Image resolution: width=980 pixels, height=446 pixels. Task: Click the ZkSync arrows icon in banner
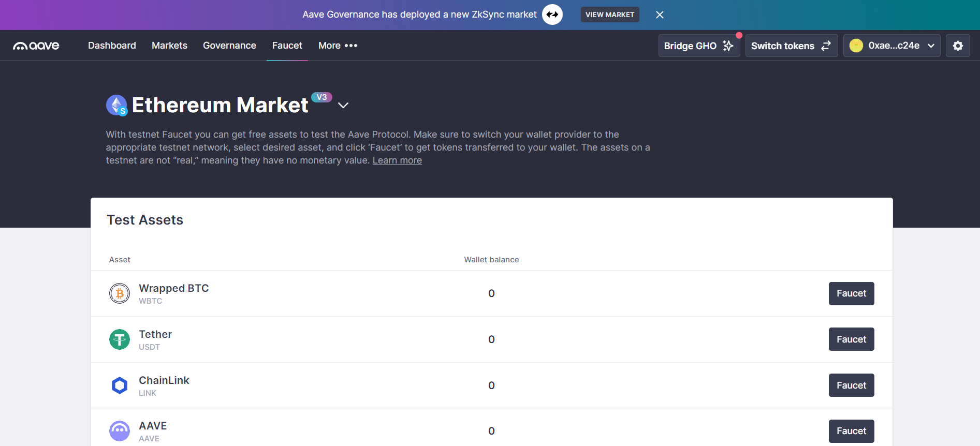point(552,14)
